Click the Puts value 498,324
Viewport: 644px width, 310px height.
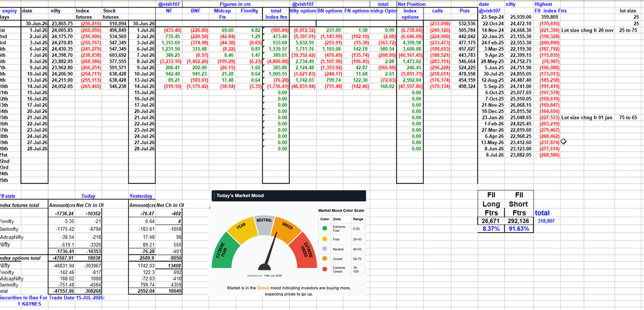(x=466, y=86)
